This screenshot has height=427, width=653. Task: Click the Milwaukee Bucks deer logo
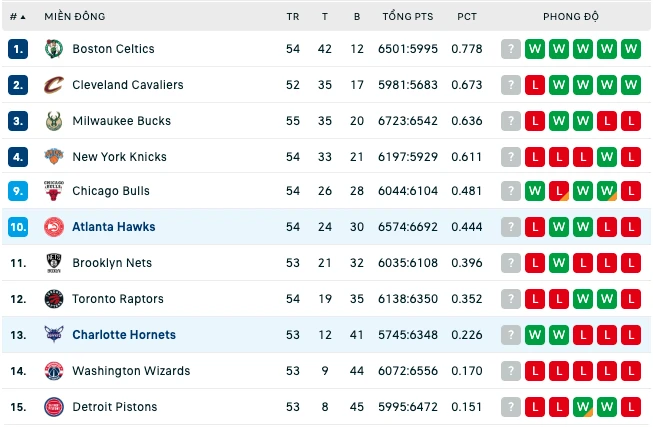pos(54,121)
